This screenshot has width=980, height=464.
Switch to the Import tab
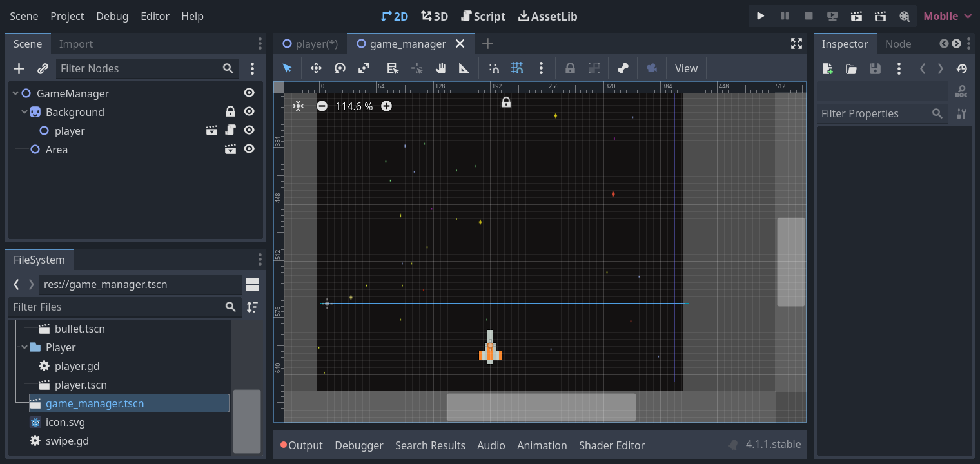(76, 44)
